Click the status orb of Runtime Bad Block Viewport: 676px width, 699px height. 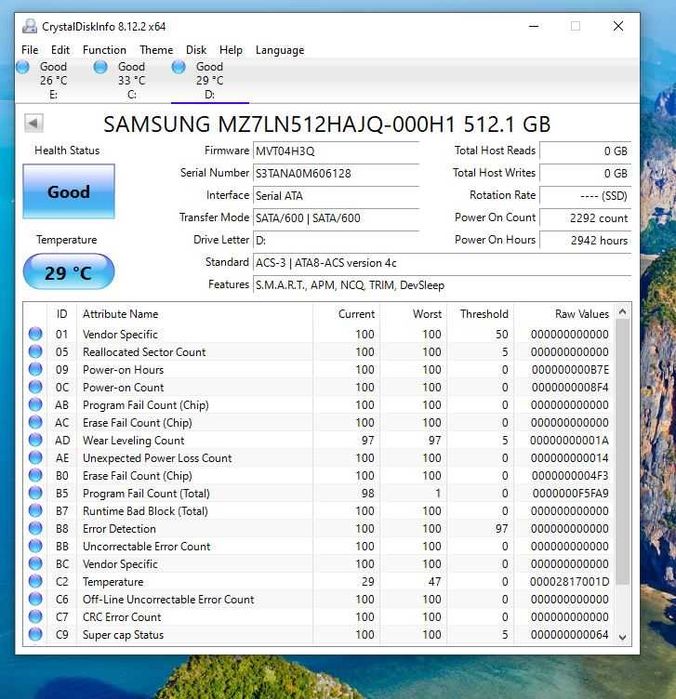click(x=35, y=510)
